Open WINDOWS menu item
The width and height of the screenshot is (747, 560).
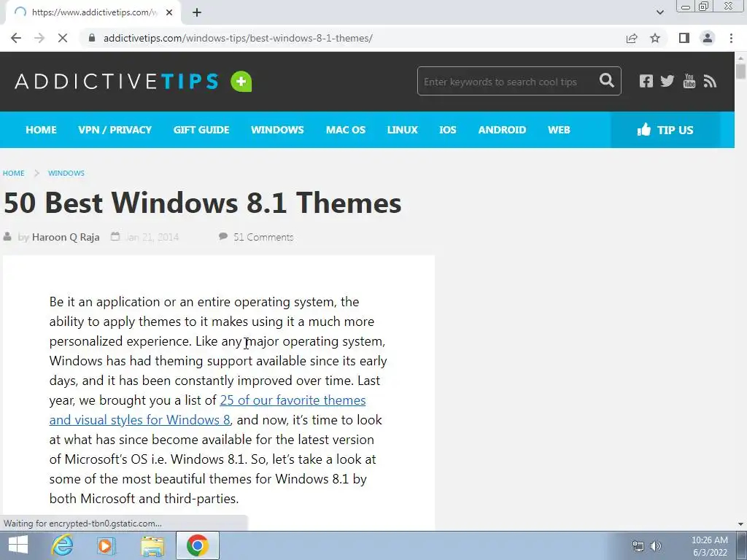pos(277,130)
